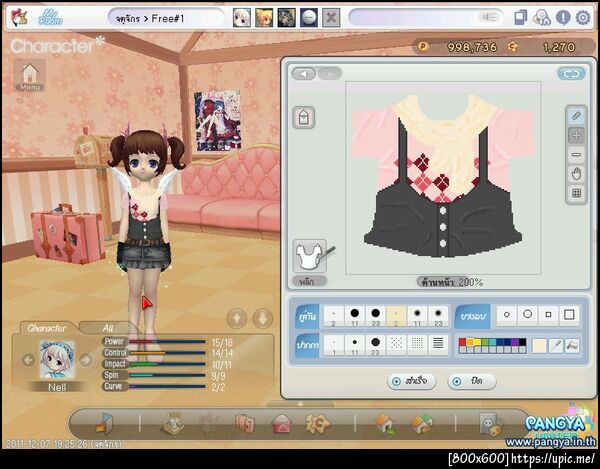
Task: Click the X slot icon in top bar
Action: click(331, 18)
